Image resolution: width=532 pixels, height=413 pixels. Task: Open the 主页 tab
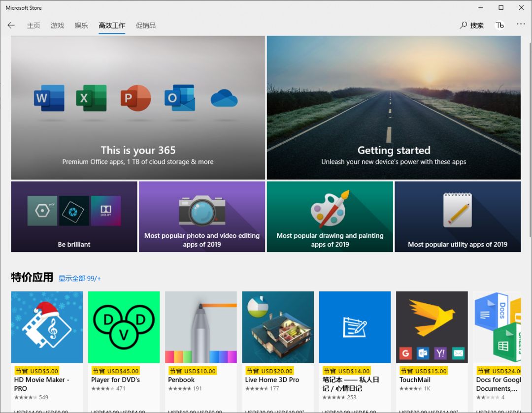(x=33, y=26)
